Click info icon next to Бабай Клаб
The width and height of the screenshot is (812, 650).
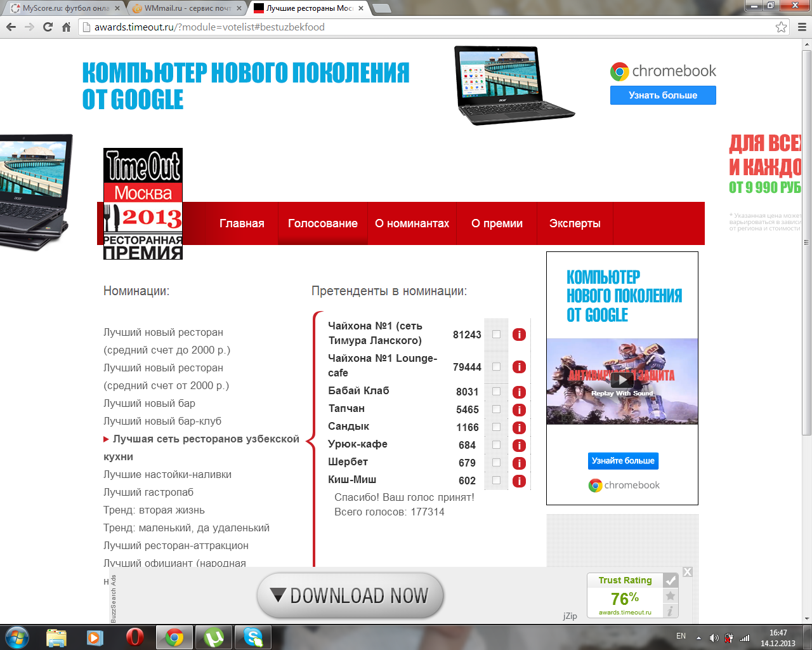(519, 392)
